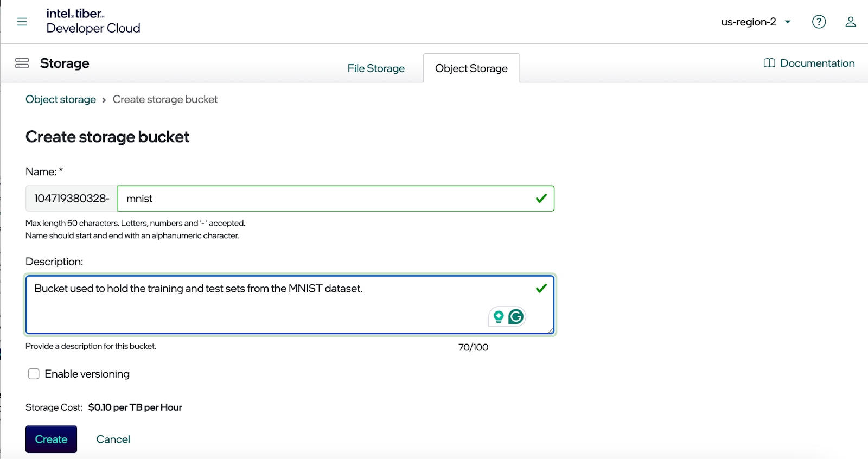Open the user profile icon
Screen dimensions: 868x459
[x=850, y=22]
